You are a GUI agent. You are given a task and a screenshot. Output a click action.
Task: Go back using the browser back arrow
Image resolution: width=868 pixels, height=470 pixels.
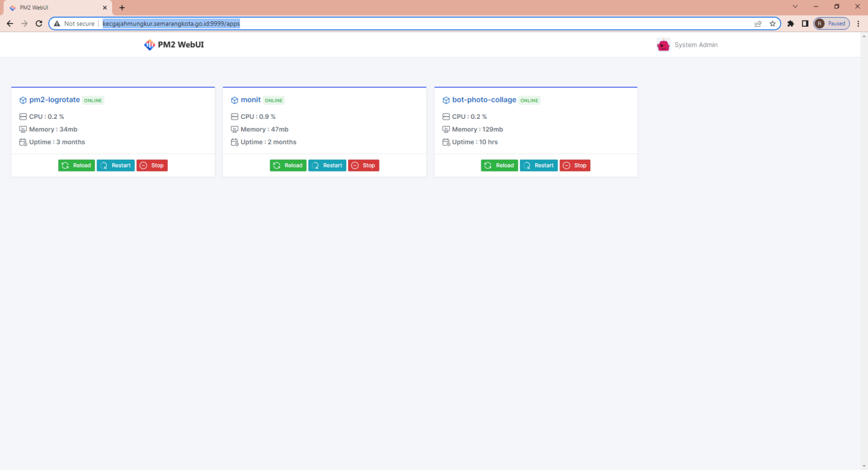coord(10,24)
